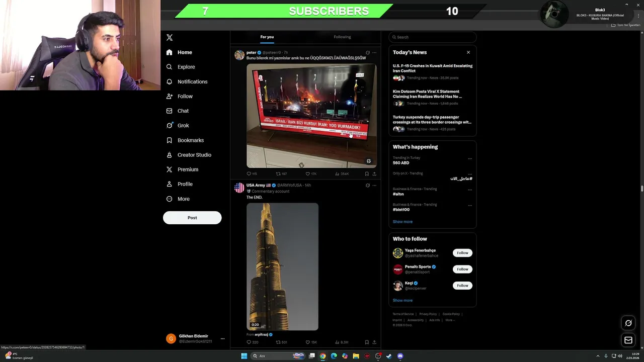Open the floating Grok button at bottom right

(628, 323)
